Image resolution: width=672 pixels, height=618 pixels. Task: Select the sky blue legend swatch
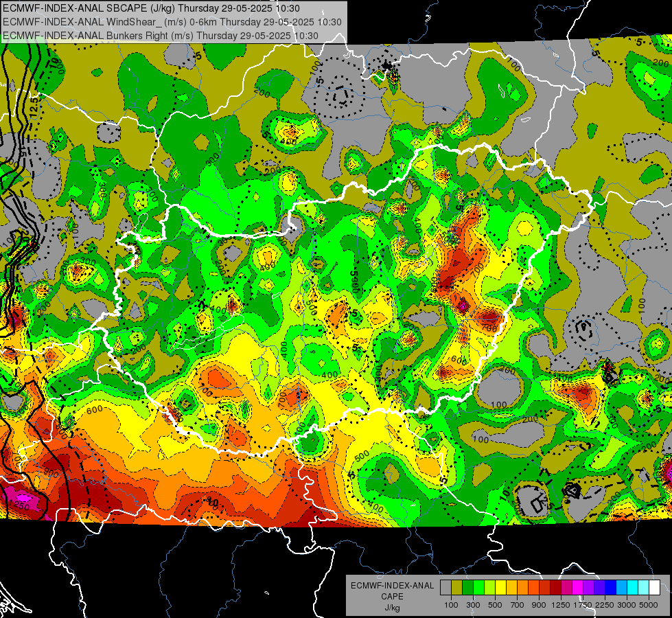tap(621, 587)
